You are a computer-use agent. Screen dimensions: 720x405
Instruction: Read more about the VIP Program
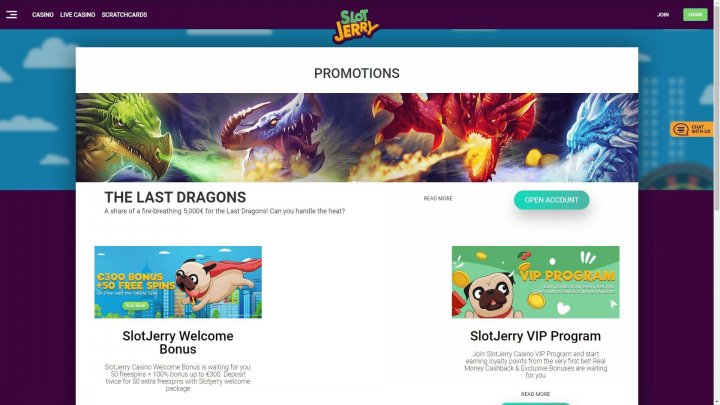[x=535, y=394]
